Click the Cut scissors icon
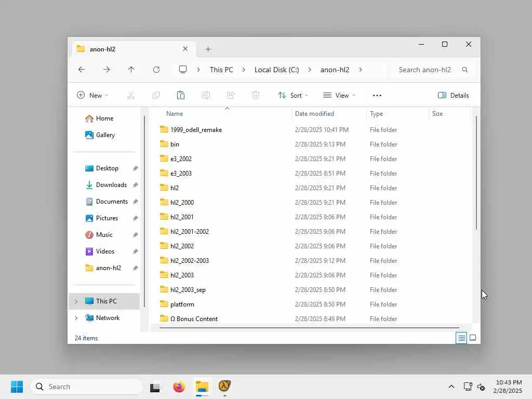The width and height of the screenshot is (532, 399). [x=131, y=96]
